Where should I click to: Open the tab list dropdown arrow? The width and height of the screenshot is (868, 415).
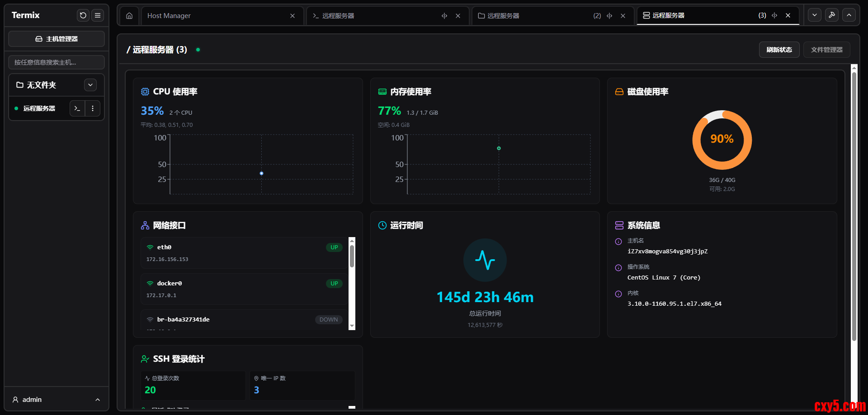815,15
